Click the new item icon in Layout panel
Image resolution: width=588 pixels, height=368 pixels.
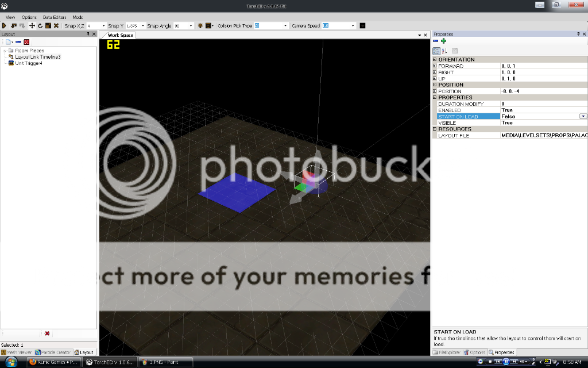click(8, 41)
